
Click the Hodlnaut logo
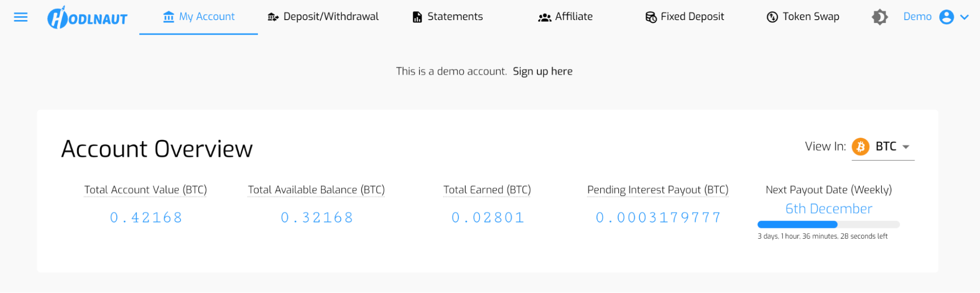coord(87,18)
